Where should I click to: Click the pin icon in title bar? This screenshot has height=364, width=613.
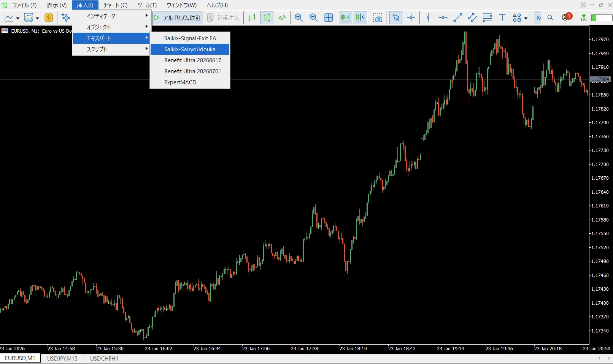click(x=583, y=5)
